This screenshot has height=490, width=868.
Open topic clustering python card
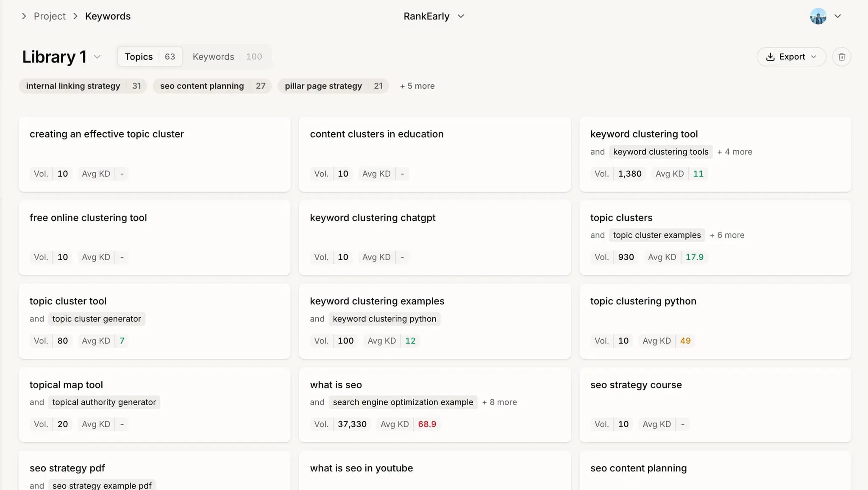pos(715,321)
